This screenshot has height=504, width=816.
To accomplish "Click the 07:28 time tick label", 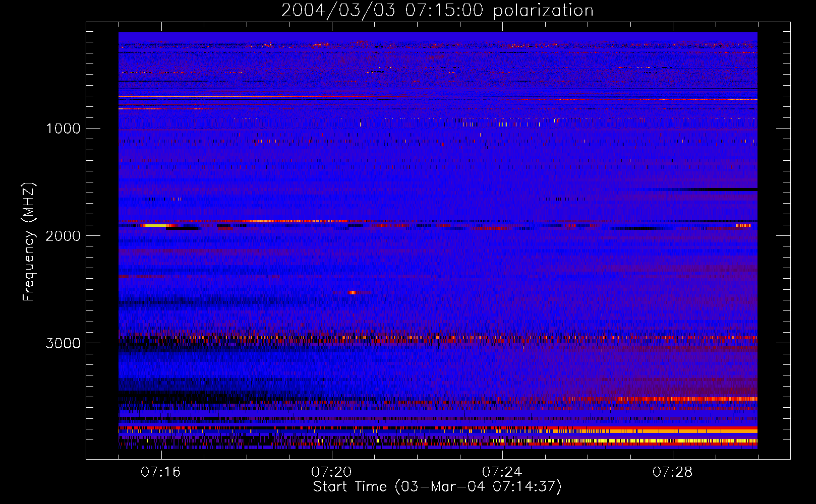I will pos(673,472).
